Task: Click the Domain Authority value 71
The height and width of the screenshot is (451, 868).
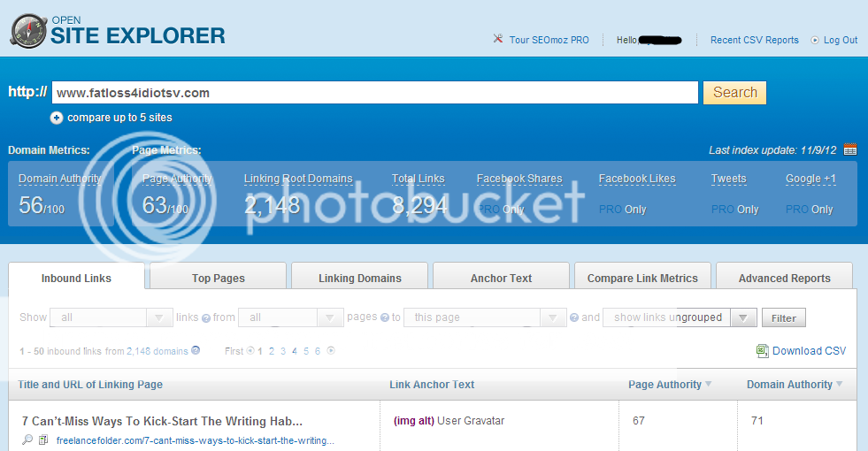Action: tap(757, 421)
